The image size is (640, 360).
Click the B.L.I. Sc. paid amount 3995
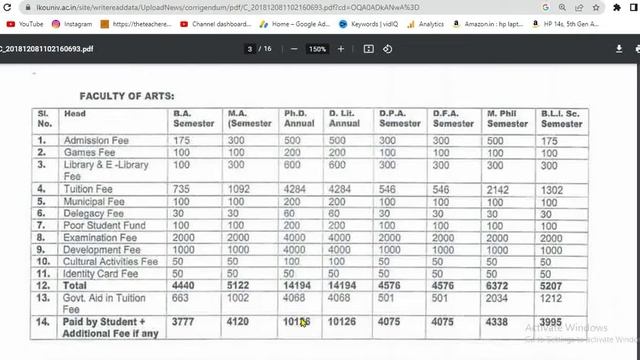(551, 322)
